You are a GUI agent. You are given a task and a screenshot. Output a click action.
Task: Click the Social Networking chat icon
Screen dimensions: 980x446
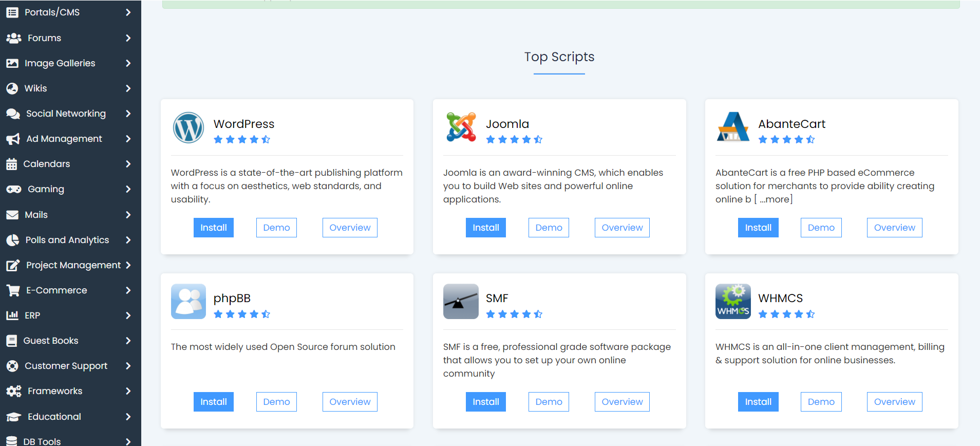13,114
